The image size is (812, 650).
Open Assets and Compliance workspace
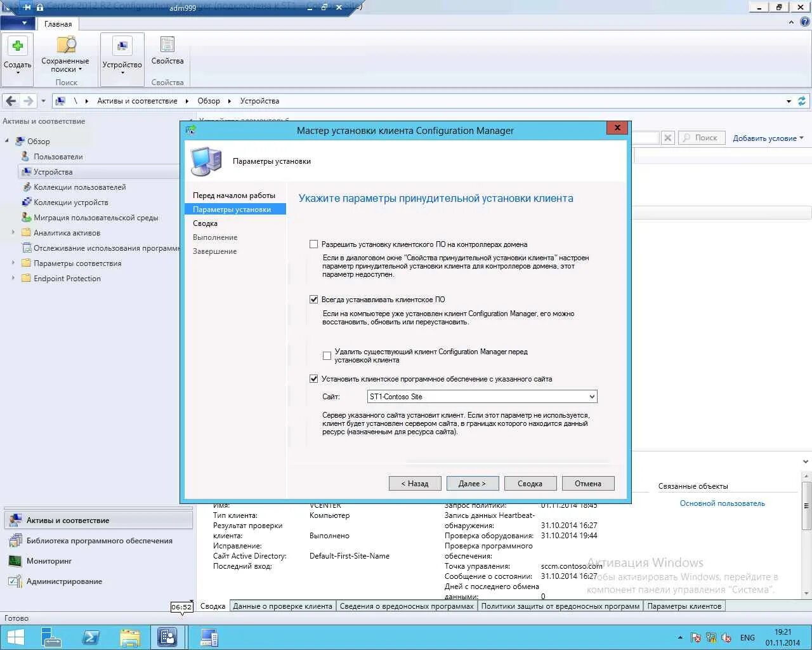98,520
